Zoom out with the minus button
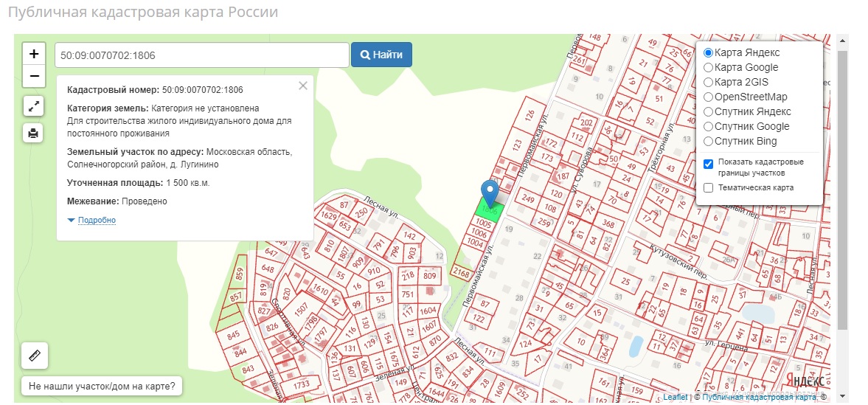Viewport: 868px width, 405px height. [34, 76]
